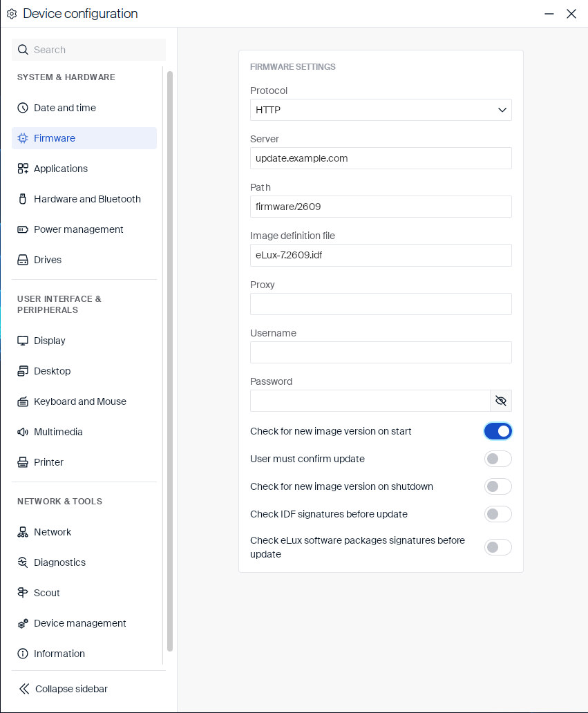The width and height of the screenshot is (588, 713).
Task: Click the Information circle icon
Action: (23, 654)
